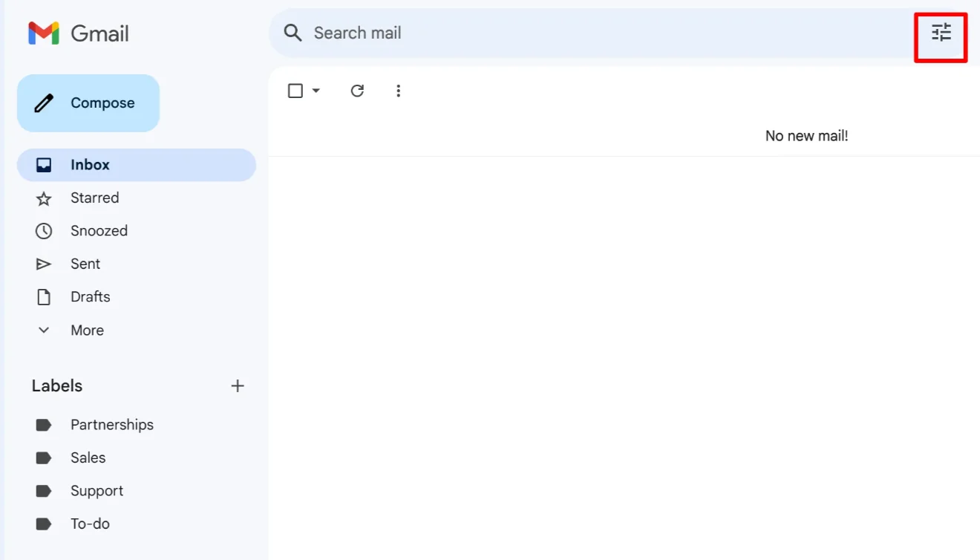Click the magnifying glass search icon
This screenshot has height=560, width=980.
(293, 33)
